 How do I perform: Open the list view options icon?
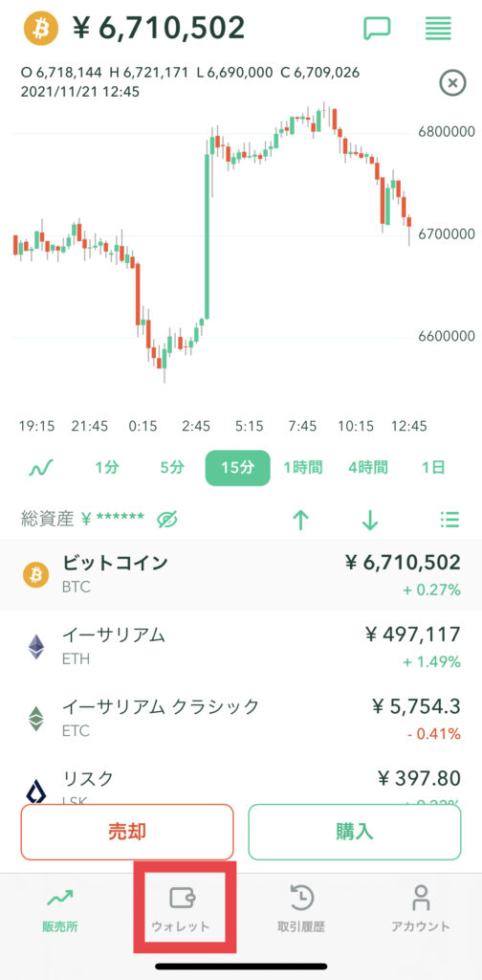point(449,519)
